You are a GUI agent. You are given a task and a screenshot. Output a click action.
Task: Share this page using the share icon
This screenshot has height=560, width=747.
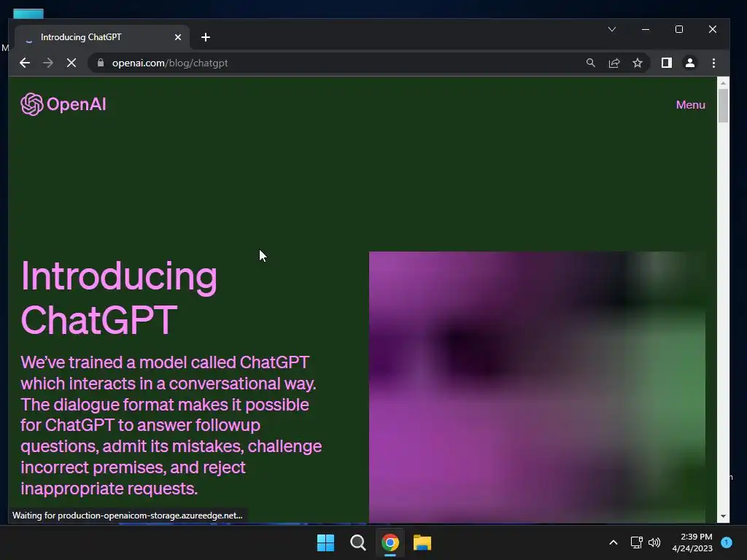(614, 63)
